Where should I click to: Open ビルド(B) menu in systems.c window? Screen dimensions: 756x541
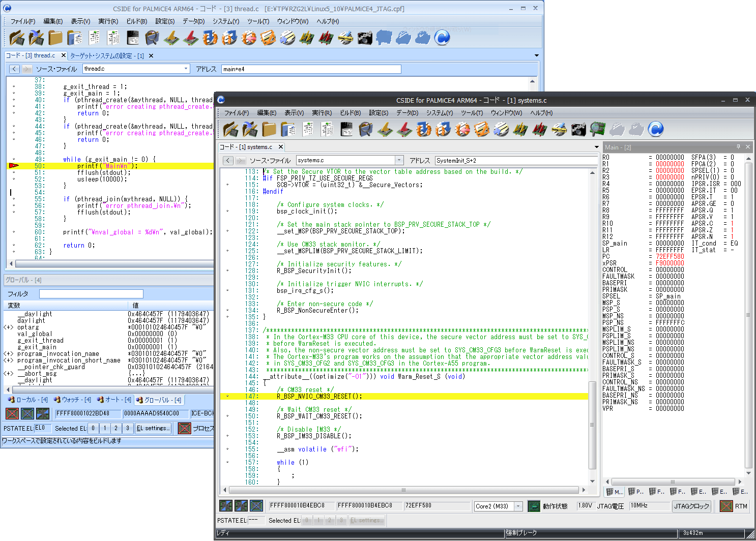tap(350, 113)
